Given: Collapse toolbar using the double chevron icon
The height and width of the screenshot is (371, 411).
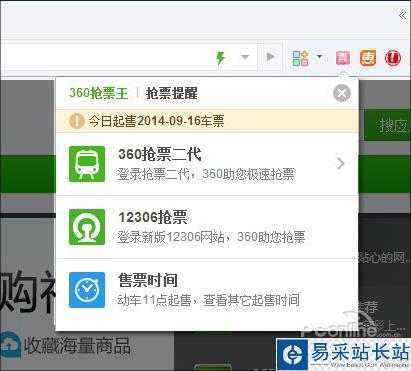Looking at the screenshot, I should pyautogui.click(x=403, y=15).
